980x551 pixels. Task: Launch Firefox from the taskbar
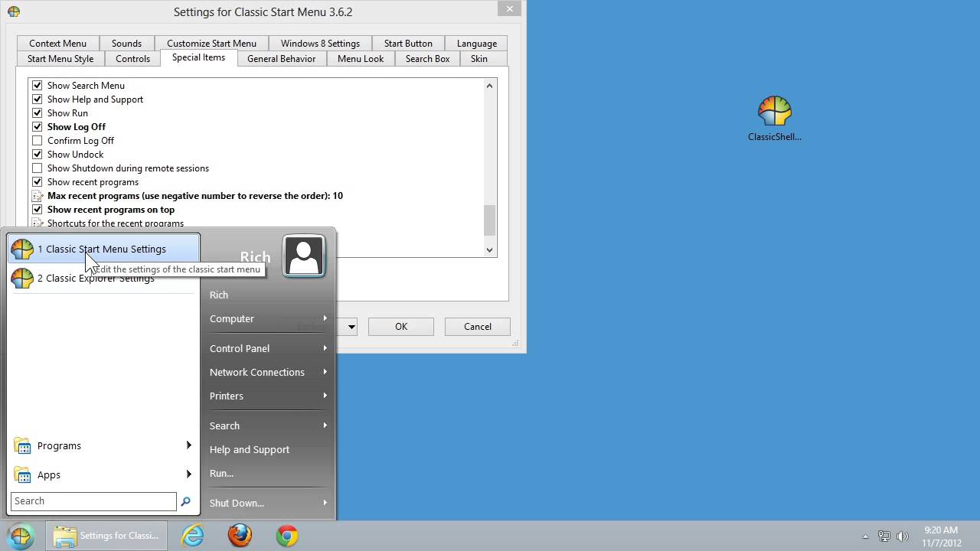(240, 536)
